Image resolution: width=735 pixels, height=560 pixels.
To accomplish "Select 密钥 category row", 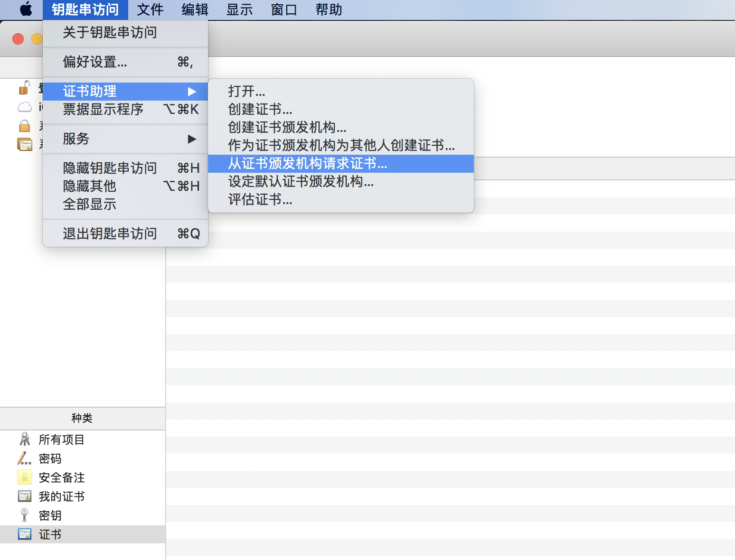I will pos(83,515).
